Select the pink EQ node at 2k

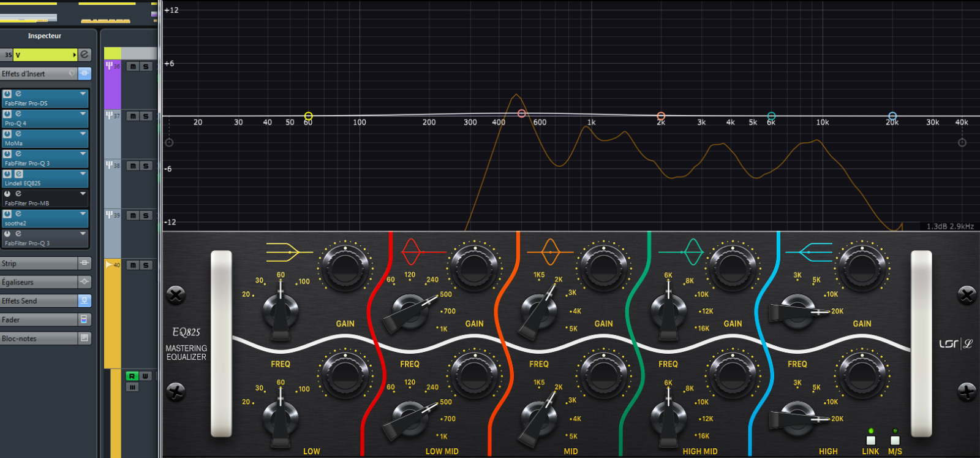(661, 116)
